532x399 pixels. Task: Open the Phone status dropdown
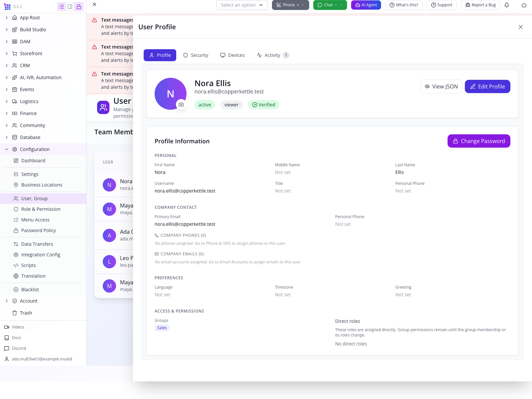pyautogui.click(x=291, y=5)
